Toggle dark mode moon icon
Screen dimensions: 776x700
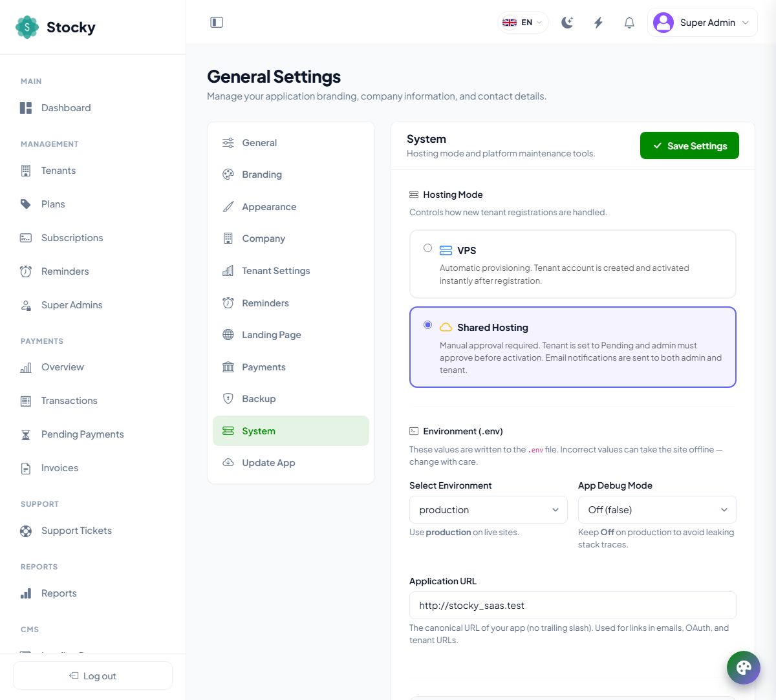click(x=567, y=23)
